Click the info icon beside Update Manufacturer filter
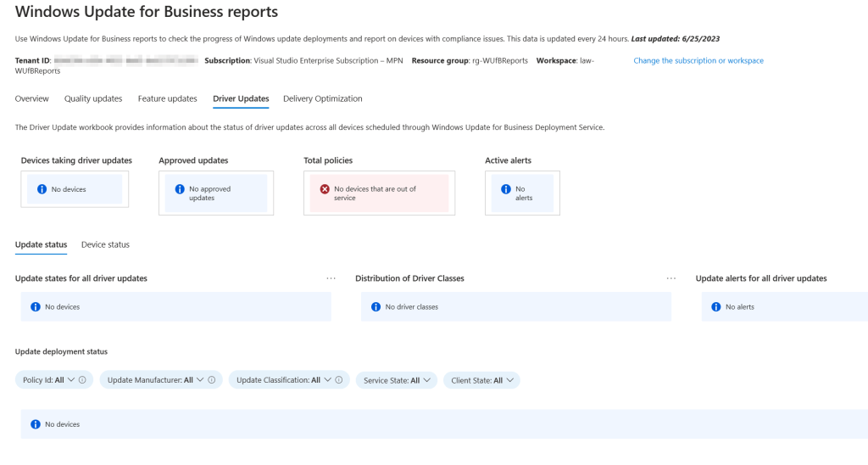This screenshot has height=465, width=868. [x=211, y=380]
